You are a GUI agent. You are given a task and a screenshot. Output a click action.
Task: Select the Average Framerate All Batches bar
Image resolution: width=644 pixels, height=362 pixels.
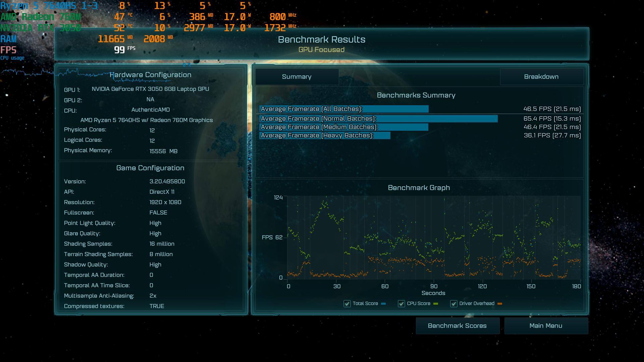point(343,109)
